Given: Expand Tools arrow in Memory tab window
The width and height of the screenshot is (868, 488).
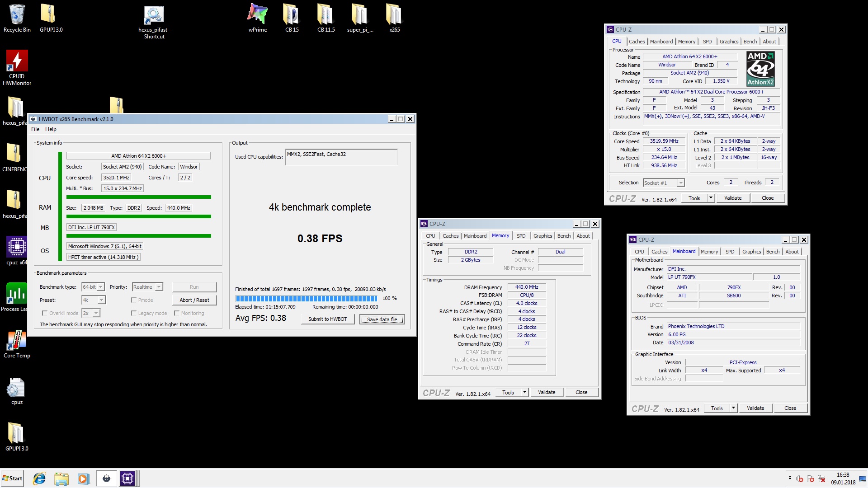Looking at the screenshot, I should click(x=524, y=392).
